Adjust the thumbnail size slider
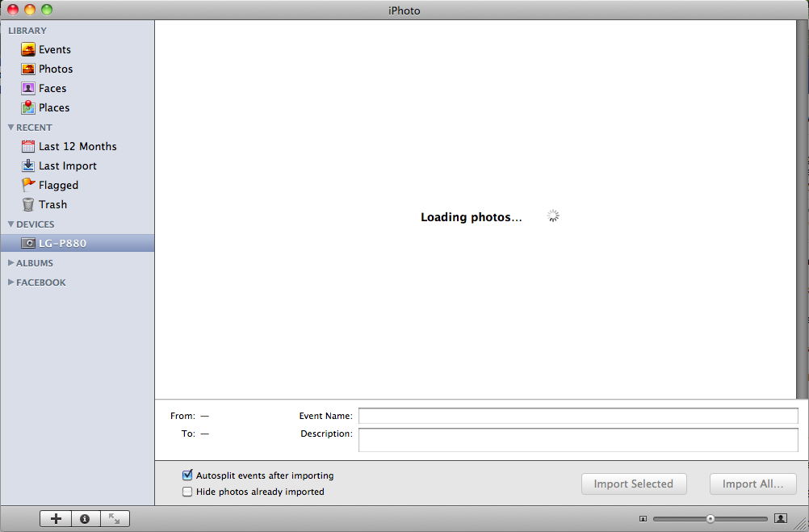The width and height of the screenshot is (809, 532). (710, 519)
